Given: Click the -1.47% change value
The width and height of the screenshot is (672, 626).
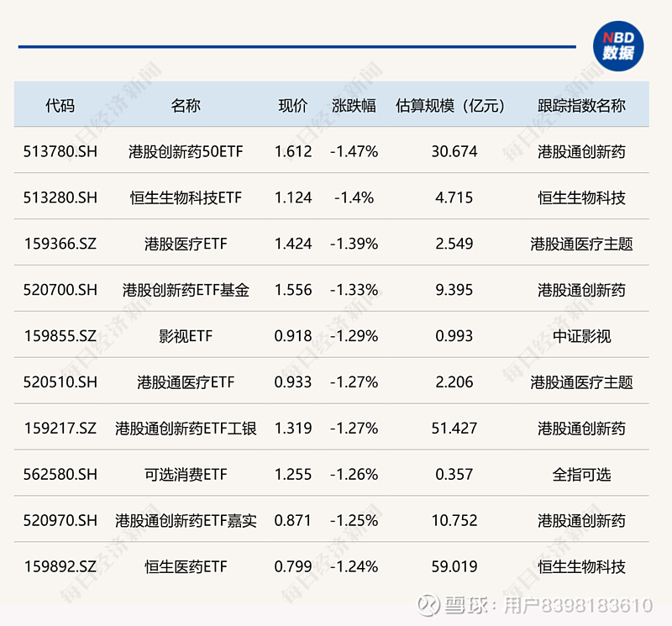Looking at the screenshot, I should pyautogui.click(x=353, y=151).
